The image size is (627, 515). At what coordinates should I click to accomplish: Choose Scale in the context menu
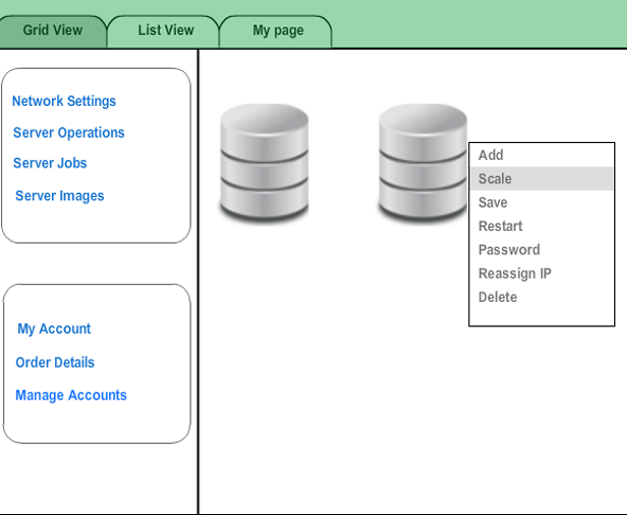[541, 179]
